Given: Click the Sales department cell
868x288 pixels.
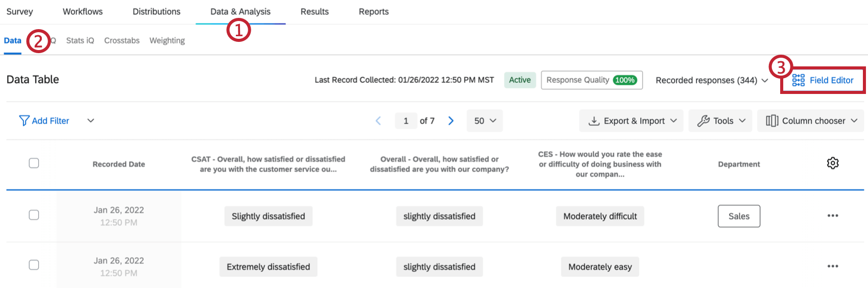Looking at the screenshot, I should pyautogui.click(x=738, y=216).
